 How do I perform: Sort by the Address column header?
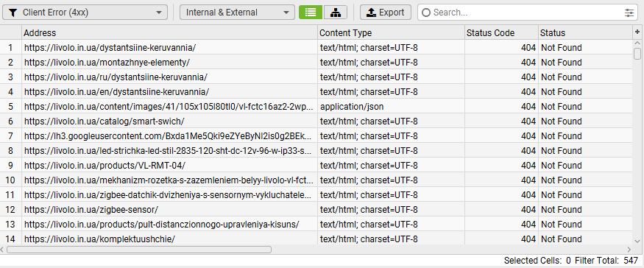pos(169,32)
